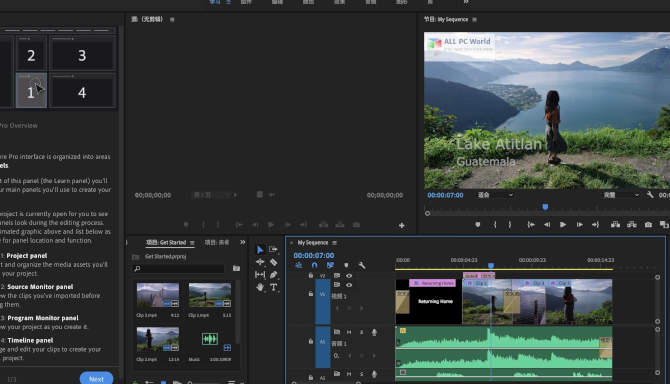This screenshot has height=384, width=670.
Task: Add marker in the timeline header
Action: pos(346,265)
